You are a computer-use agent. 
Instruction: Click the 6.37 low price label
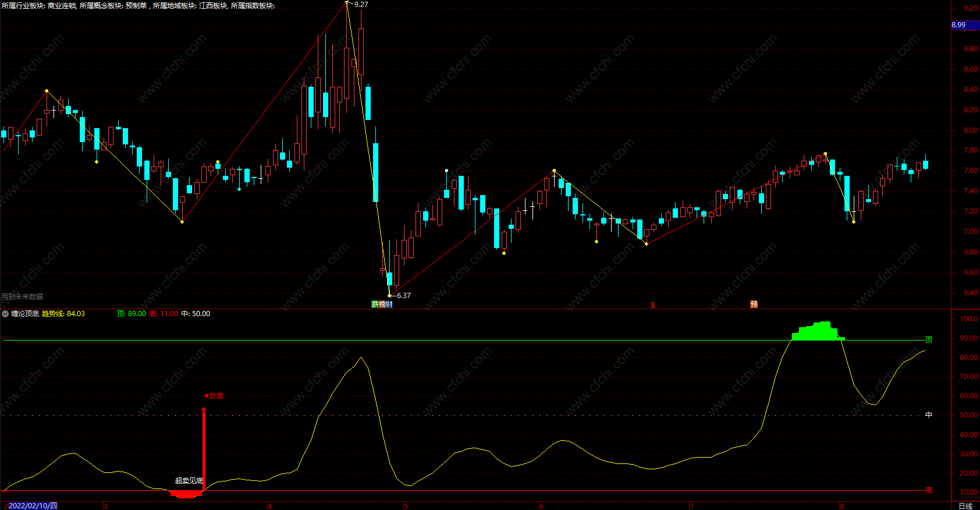(x=403, y=296)
